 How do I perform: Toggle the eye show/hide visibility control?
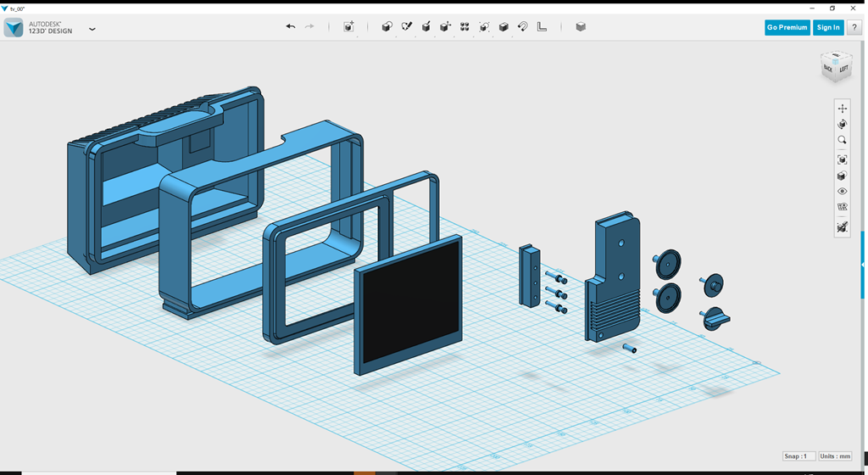[x=842, y=192]
